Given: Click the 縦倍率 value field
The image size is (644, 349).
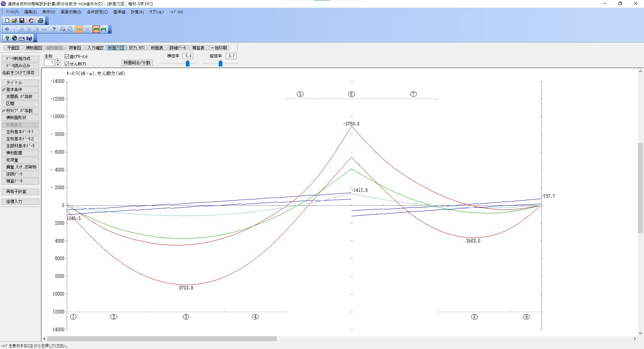Looking at the screenshot, I should coord(231,56).
